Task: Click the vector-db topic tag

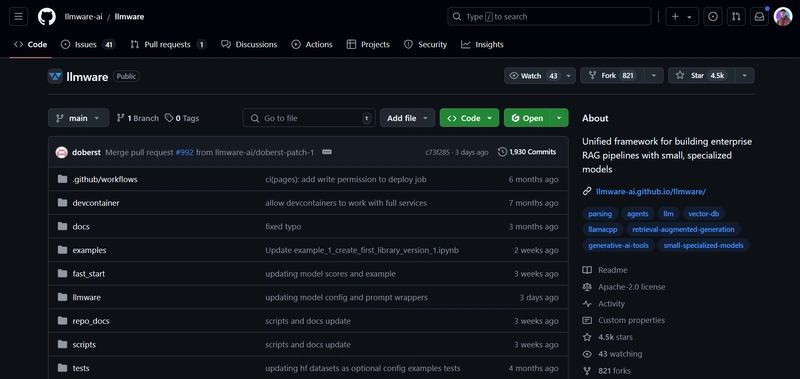Action: [x=704, y=214]
